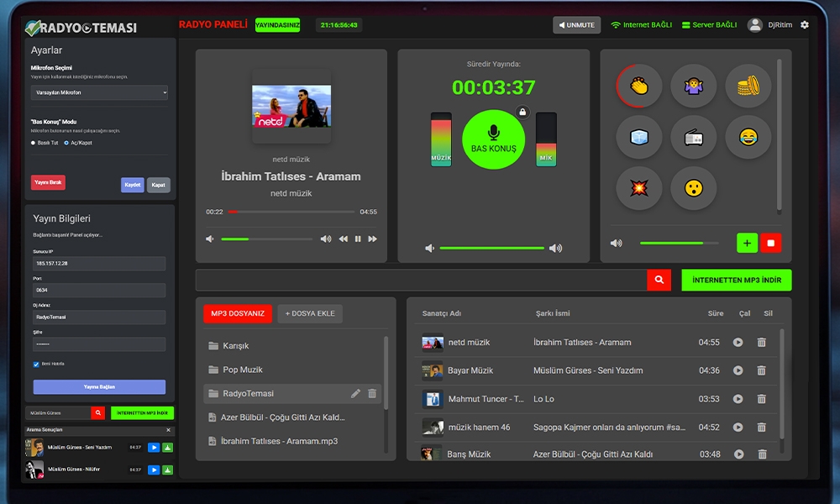
Task: Click the Dj Adınız input field
Action: [x=99, y=317]
